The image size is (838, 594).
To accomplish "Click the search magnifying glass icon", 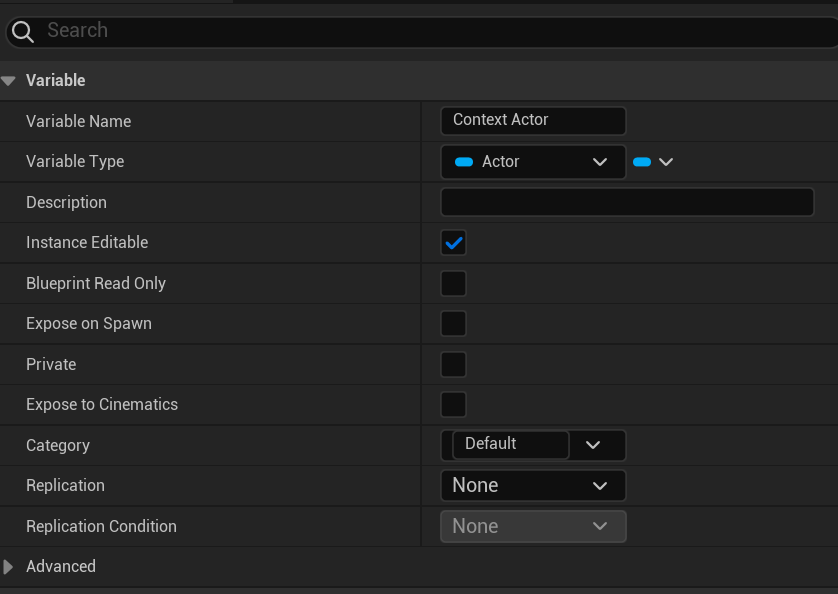I will [22, 30].
